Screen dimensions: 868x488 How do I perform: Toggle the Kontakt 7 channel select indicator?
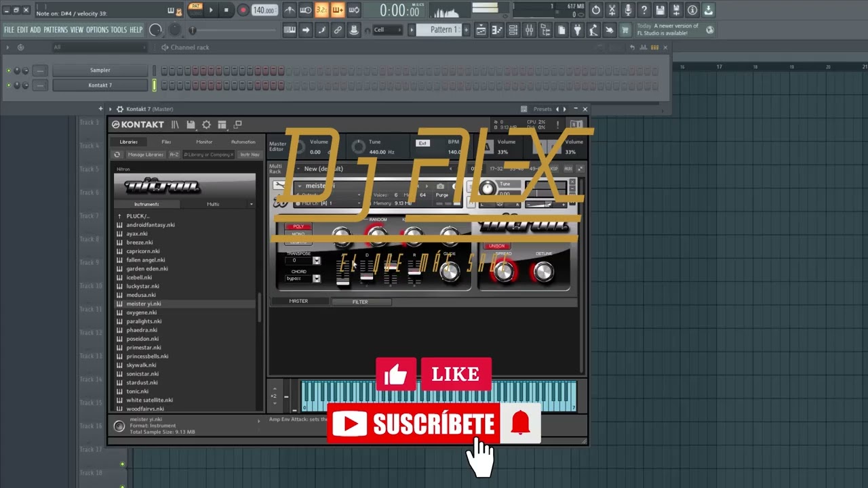[x=154, y=85]
